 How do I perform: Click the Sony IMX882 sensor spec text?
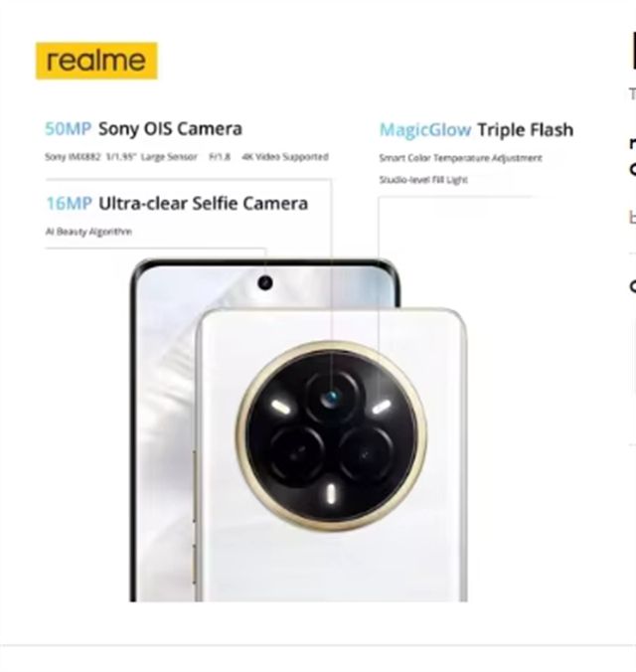tap(73, 157)
